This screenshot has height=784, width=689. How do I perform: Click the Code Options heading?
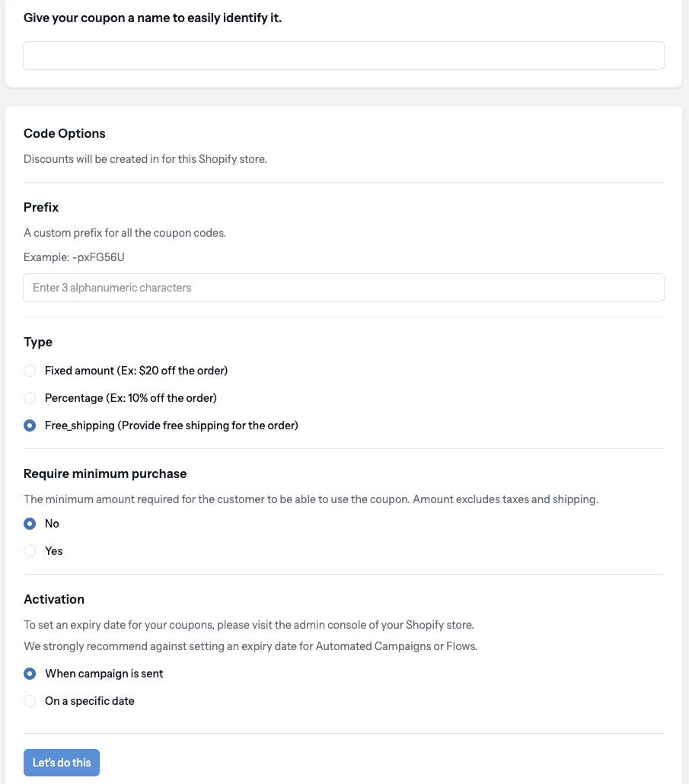[65, 133]
